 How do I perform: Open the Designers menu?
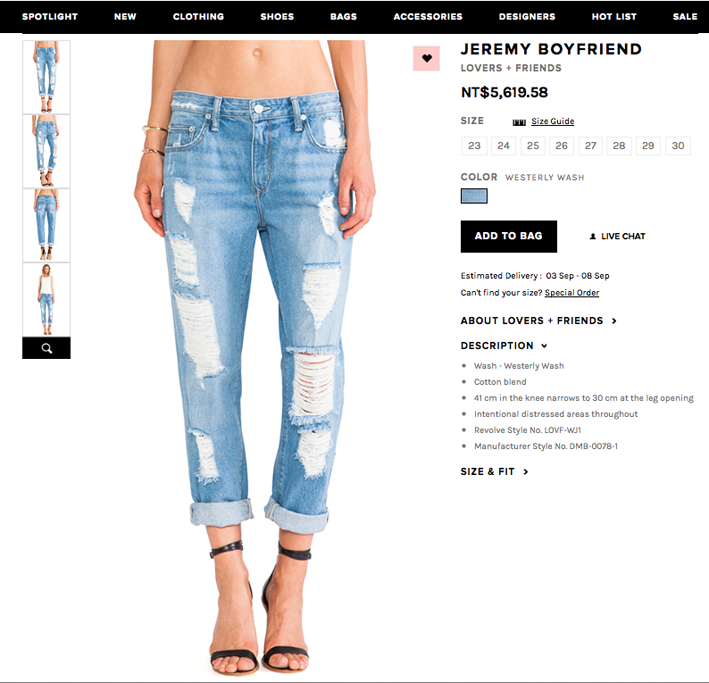click(x=527, y=17)
